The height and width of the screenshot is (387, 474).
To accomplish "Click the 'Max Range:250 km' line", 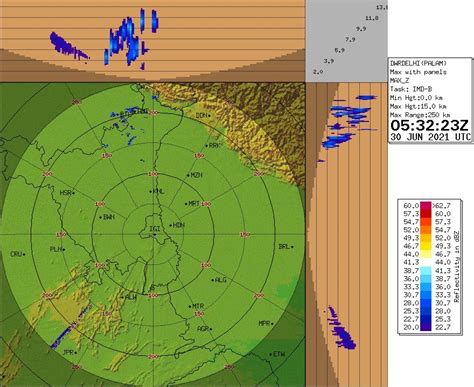I will click(420, 115).
